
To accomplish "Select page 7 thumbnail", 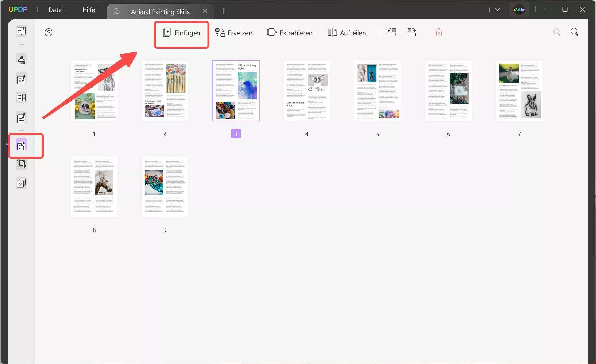I will tap(520, 91).
